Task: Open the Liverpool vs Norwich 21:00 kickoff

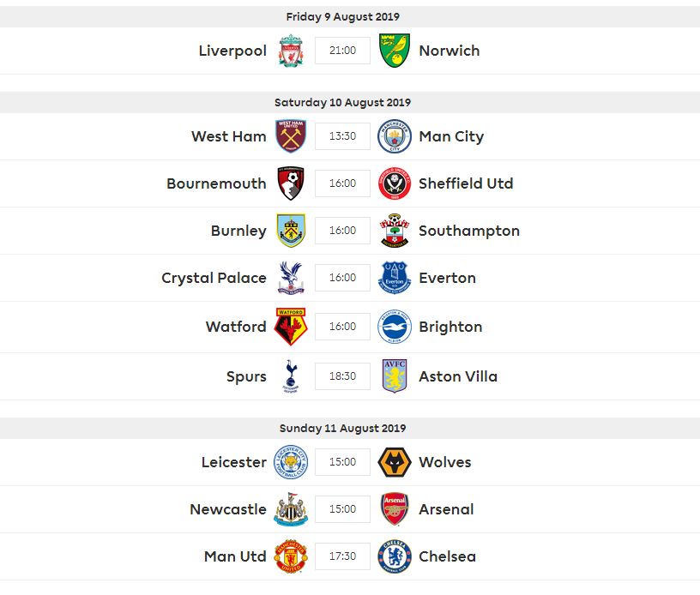Action: (x=342, y=51)
